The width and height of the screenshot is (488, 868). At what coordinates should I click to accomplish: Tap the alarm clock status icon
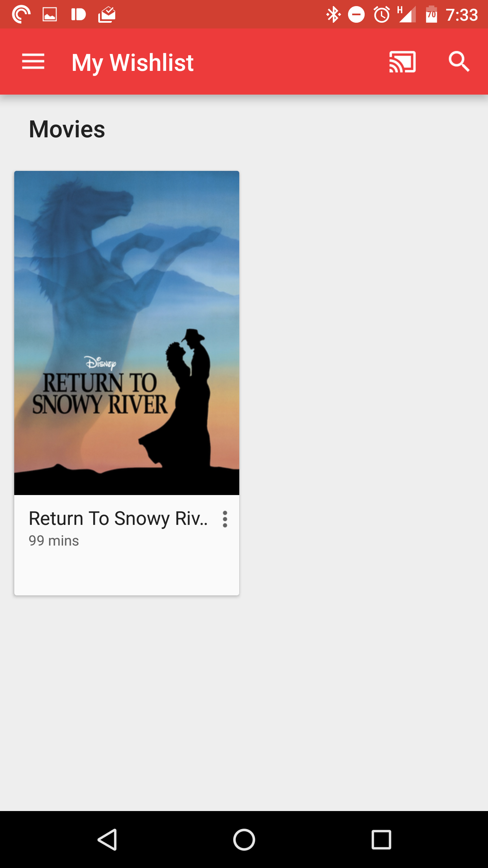coord(382,15)
